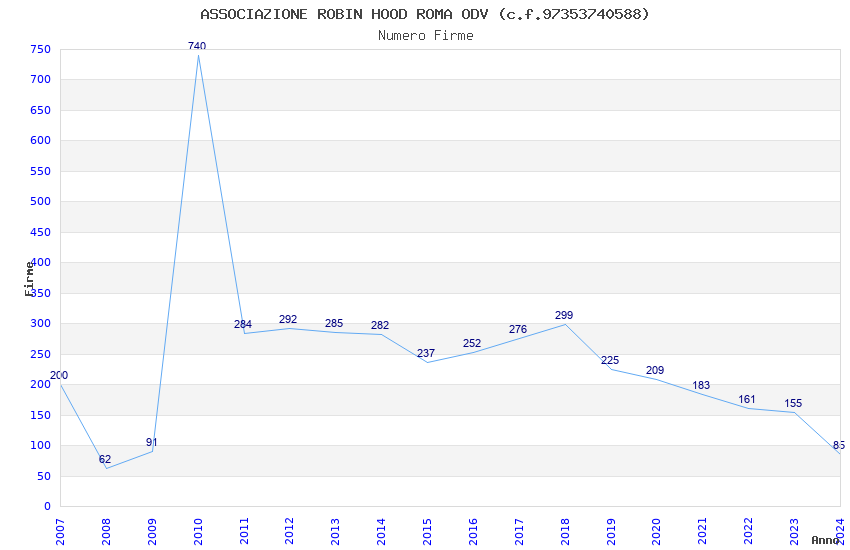This screenshot has width=850, height=550.
Task: Click the y-axis value 250
Action: 41,354
